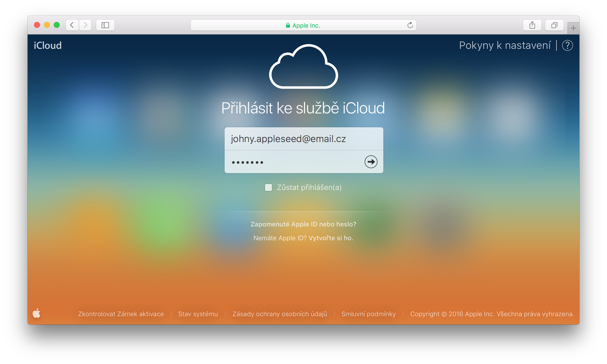Open the Smluvní podmínky link
Viewport: 607px width, 364px height.
click(x=369, y=314)
